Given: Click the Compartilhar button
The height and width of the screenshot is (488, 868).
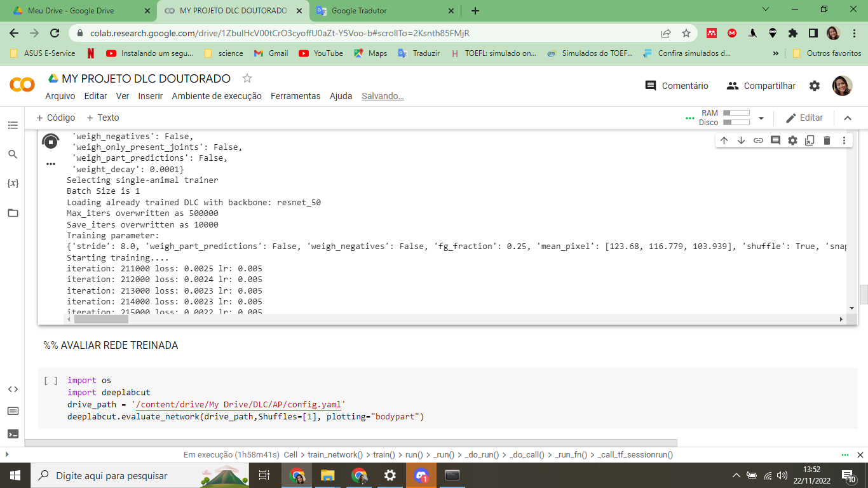Looking at the screenshot, I should (x=761, y=85).
